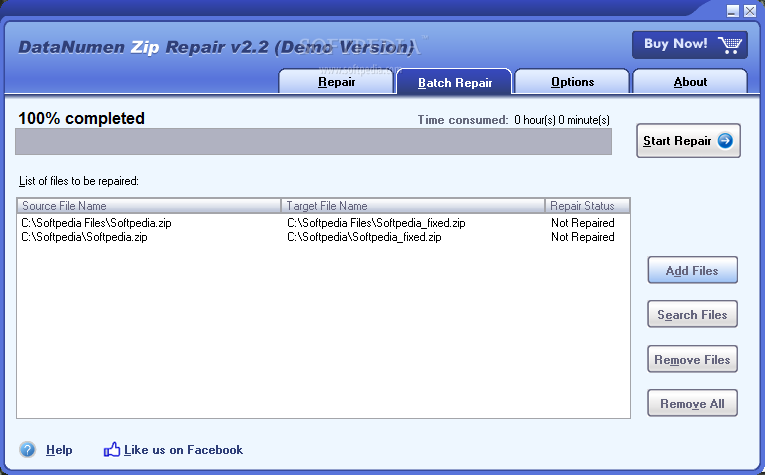The image size is (765, 475).
Task: Click the blue arrow icon on Start Repair
Action: 725,141
